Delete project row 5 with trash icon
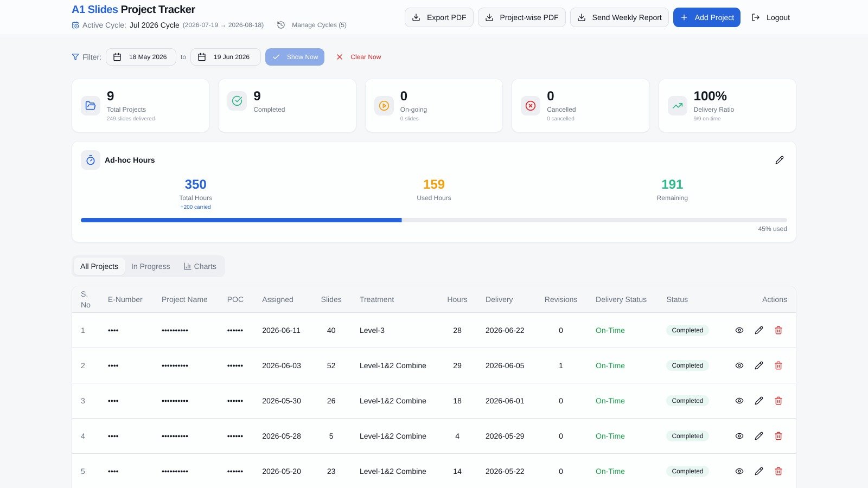This screenshot has height=488, width=868. [x=778, y=471]
